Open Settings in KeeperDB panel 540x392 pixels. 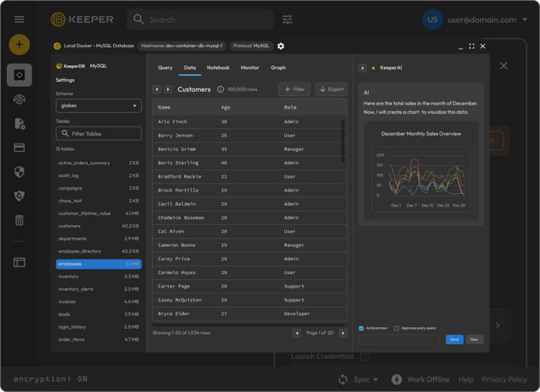[x=65, y=80]
